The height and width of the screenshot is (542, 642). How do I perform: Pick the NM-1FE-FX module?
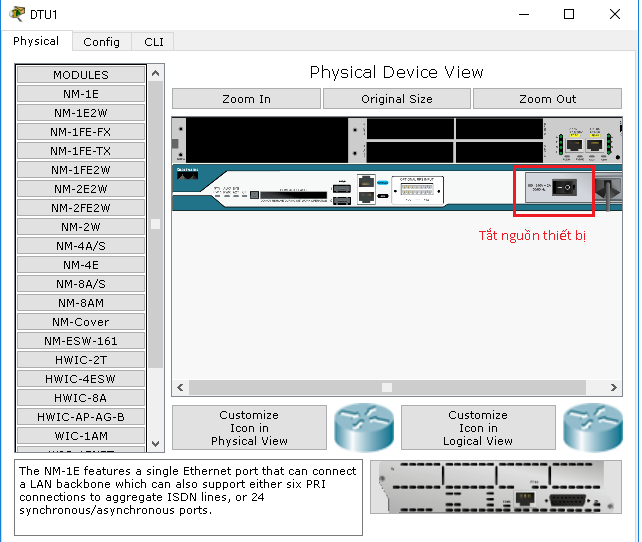point(81,132)
